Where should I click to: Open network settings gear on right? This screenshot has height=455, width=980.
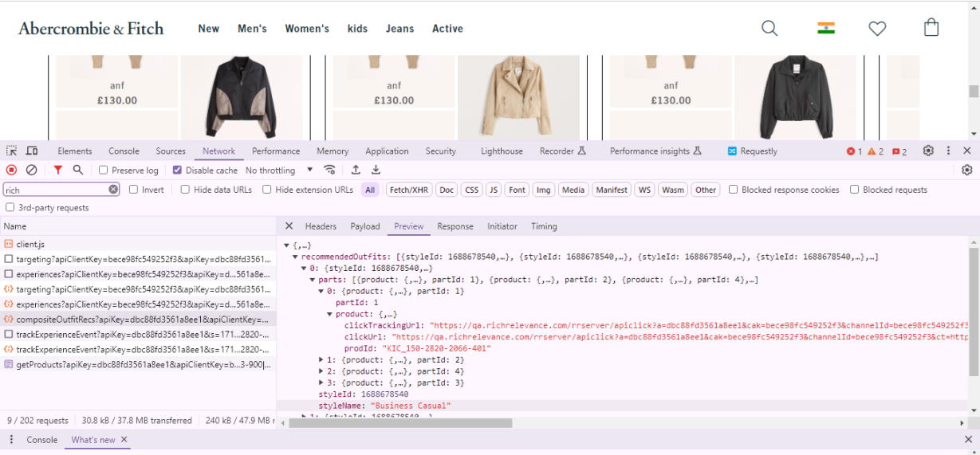click(967, 170)
